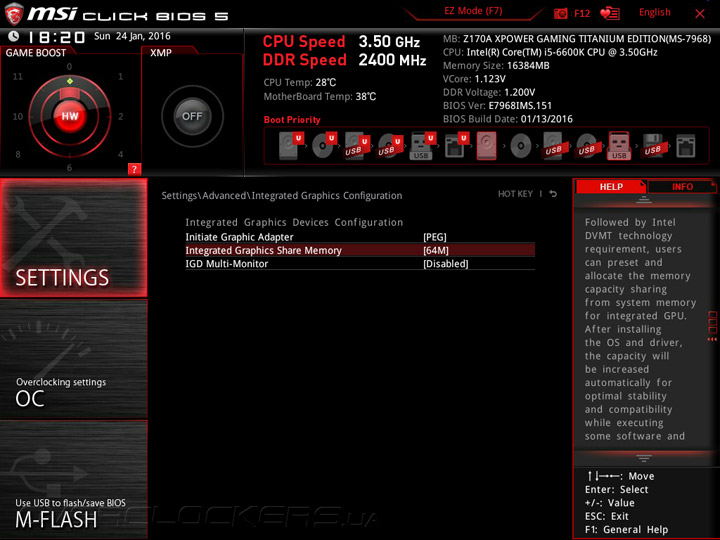Open HOT KEY options
This screenshot has width=720, height=540.
point(515,194)
